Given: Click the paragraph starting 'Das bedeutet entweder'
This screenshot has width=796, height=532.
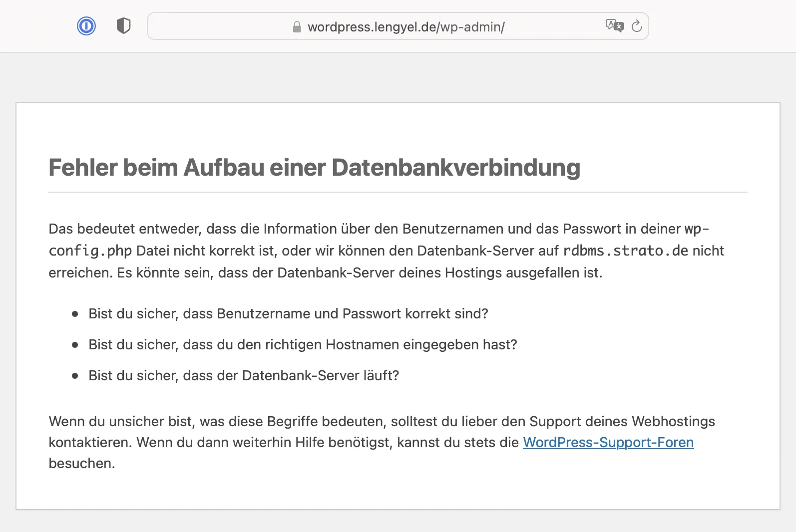Looking at the screenshot, I should coord(386,251).
